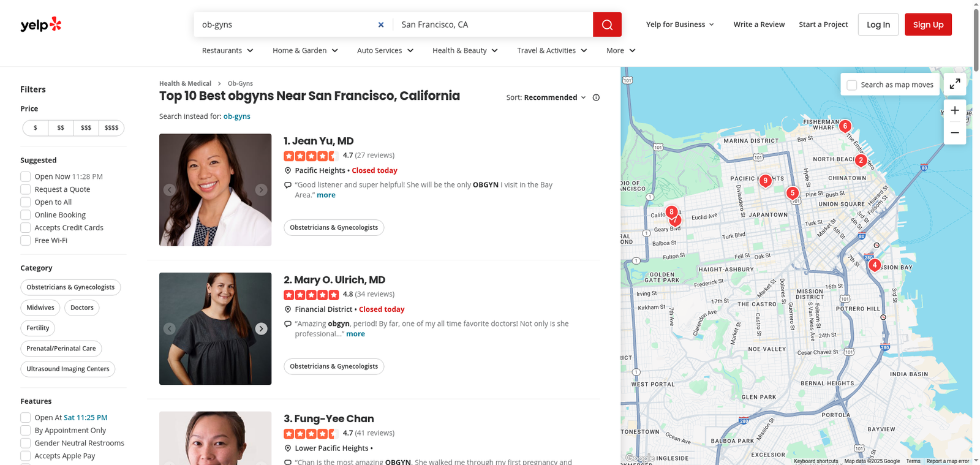
Task: Show next photo of Mary O. Ulrich
Action: click(x=261, y=329)
